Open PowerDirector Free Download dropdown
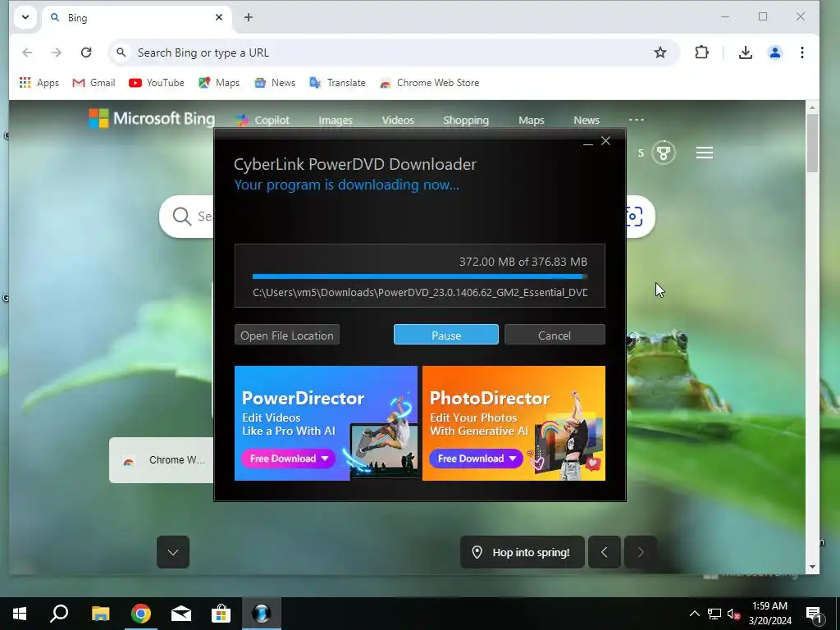The height and width of the screenshot is (630, 840). 288,459
